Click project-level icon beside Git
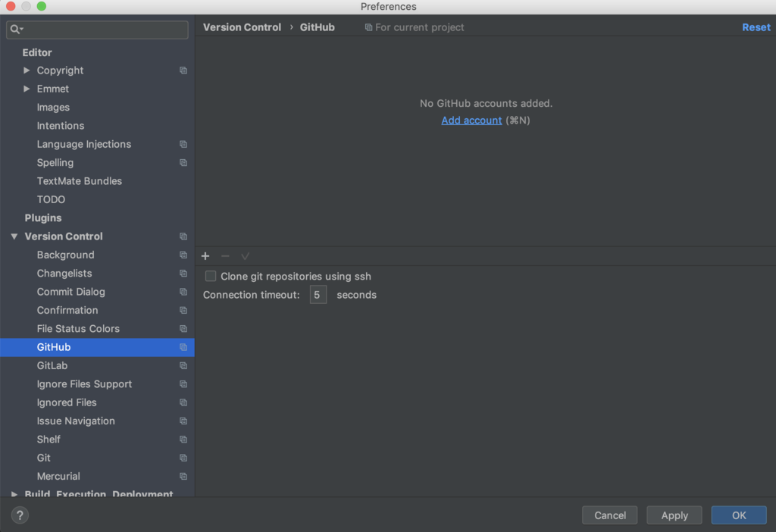 point(183,458)
